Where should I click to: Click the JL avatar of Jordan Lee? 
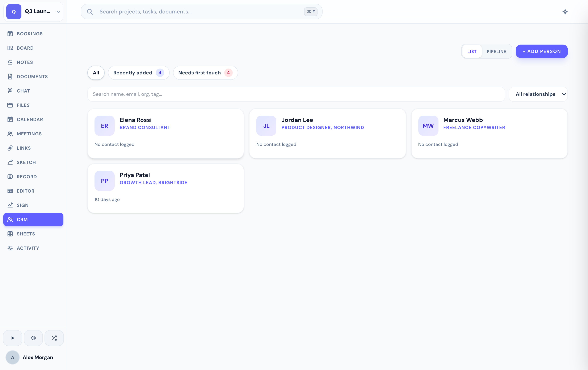point(266,126)
